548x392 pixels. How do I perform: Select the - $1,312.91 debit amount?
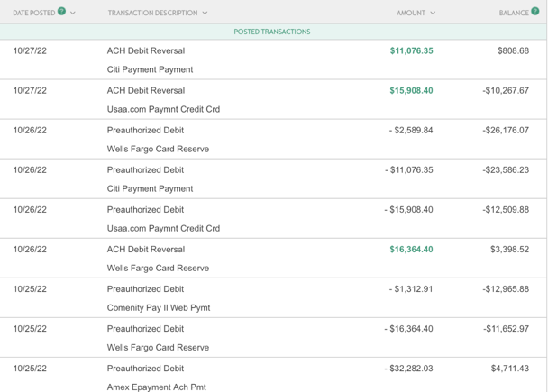(x=411, y=289)
